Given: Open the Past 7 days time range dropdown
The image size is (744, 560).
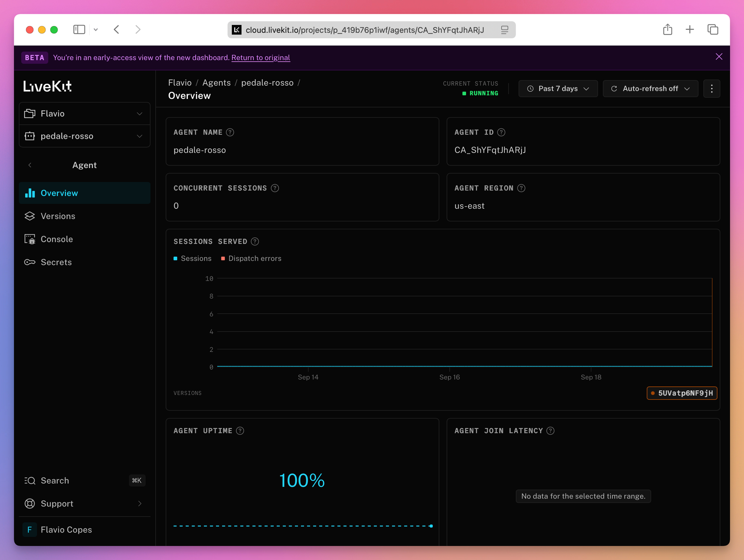Looking at the screenshot, I should 558,88.
